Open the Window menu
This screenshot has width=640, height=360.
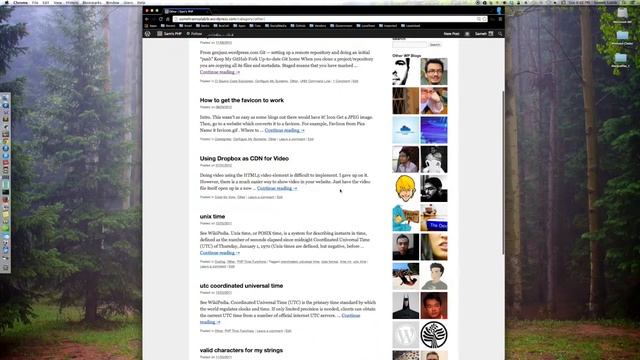pyautogui.click(x=113, y=2)
